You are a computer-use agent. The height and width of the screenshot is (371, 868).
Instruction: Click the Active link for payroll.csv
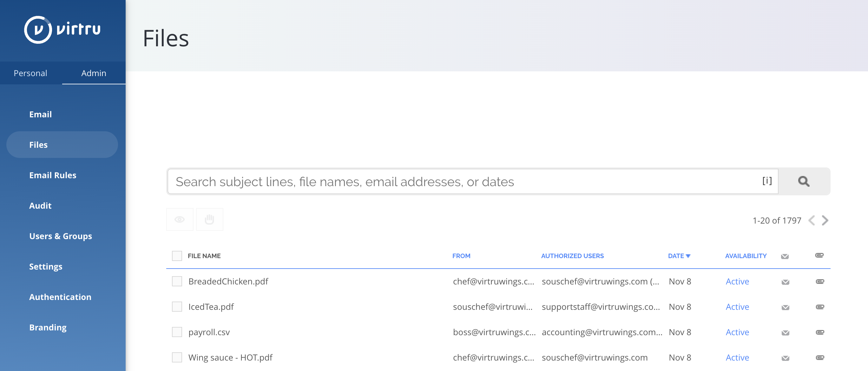[x=737, y=332]
